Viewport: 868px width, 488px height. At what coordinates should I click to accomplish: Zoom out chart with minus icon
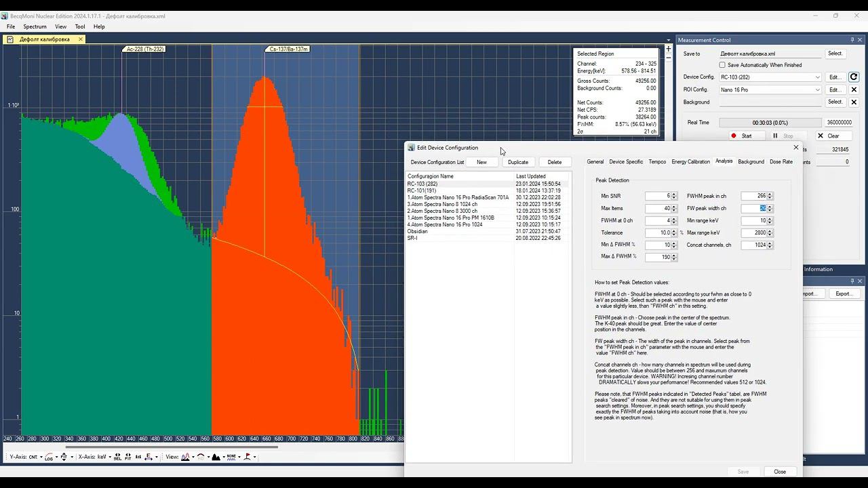[668, 60]
